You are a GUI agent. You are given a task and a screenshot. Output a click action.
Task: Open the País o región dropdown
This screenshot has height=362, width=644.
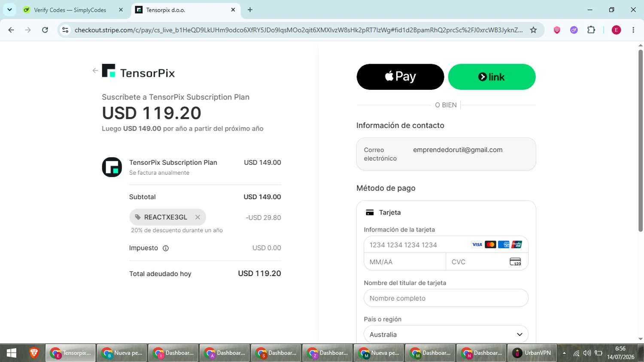point(446,335)
